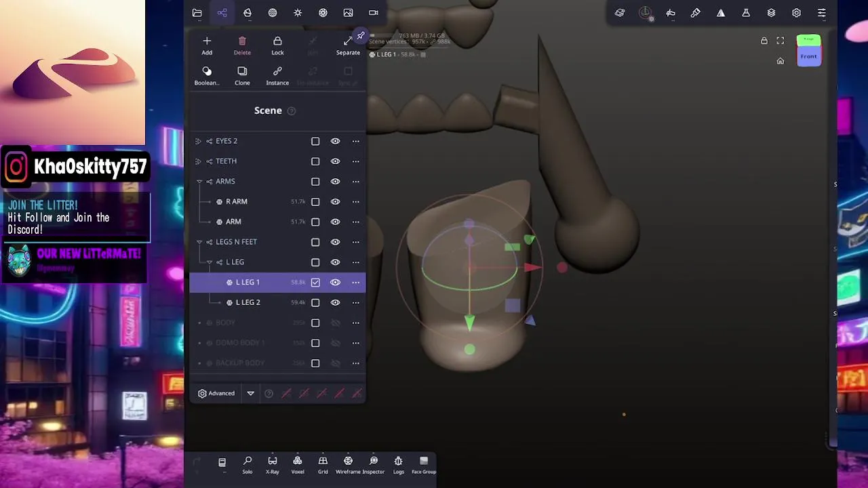Click the gizmo's red arrow handle
The image size is (868, 488).
[x=534, y=268]
